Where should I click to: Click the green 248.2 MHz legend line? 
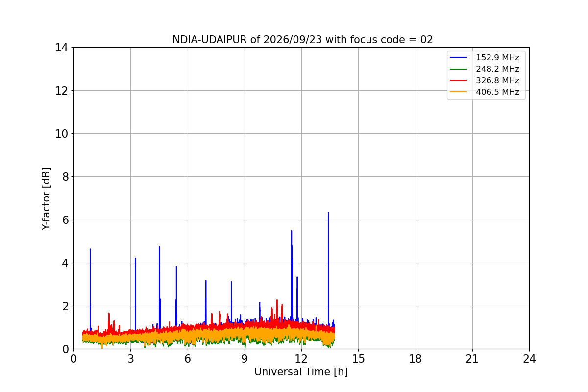(x=459, y=69)
